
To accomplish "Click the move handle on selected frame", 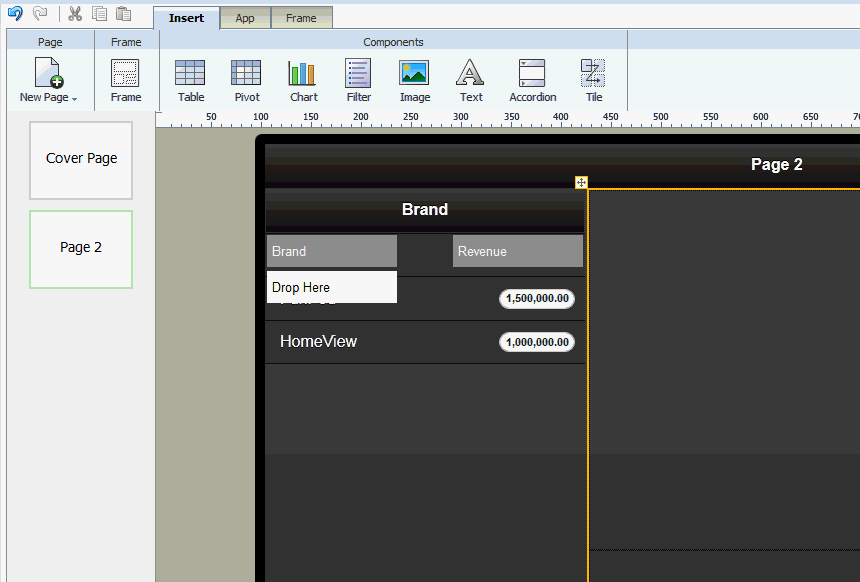I will [581, 182].
